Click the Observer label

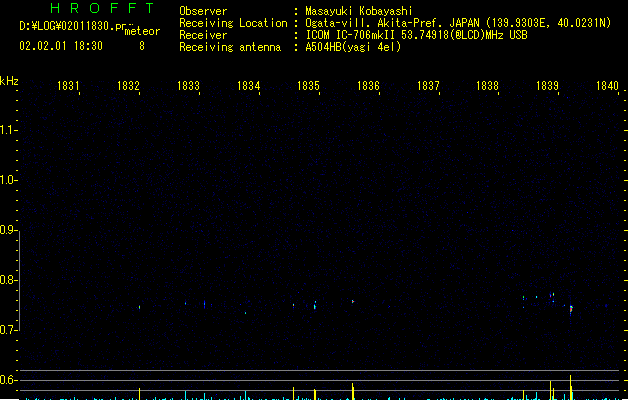[203, 11]
